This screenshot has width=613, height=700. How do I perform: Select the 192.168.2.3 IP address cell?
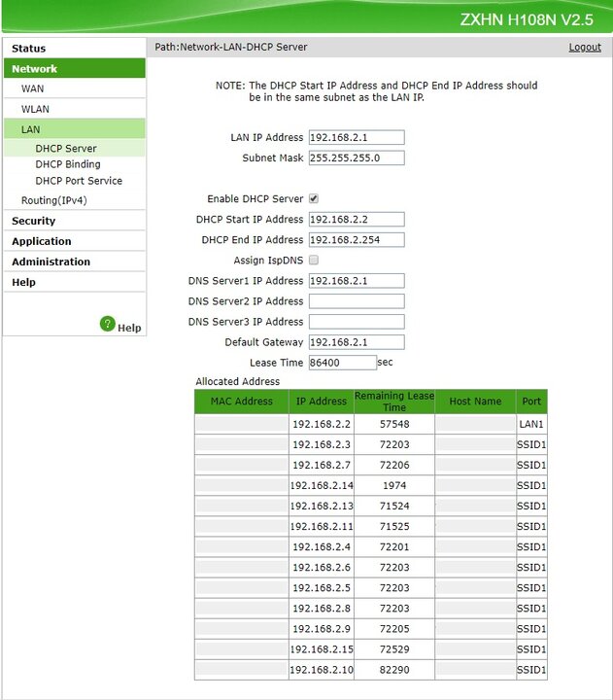click(322, 444)
